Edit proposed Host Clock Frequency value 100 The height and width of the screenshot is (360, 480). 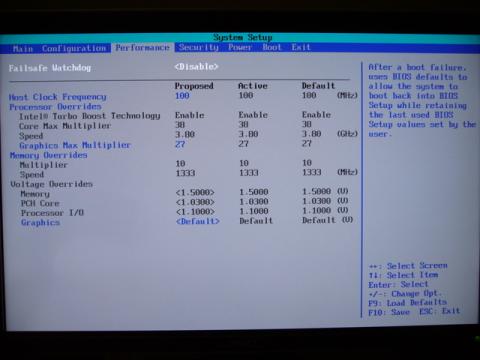(182, 96)
